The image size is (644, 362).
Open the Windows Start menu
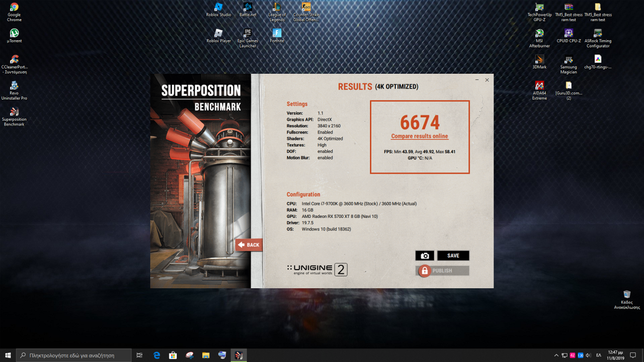[8, 355]
